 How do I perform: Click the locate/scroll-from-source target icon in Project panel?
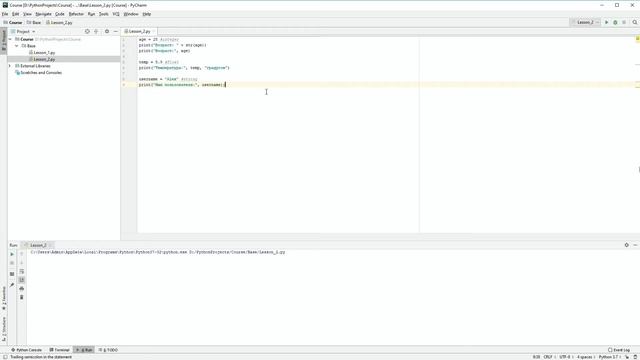[x=87, y=31]
